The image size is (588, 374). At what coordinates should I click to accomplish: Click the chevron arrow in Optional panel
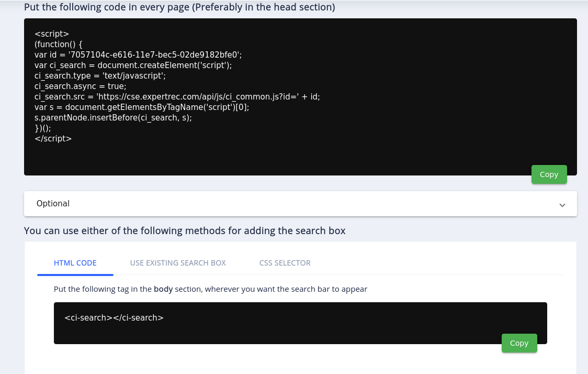(562, 205)
